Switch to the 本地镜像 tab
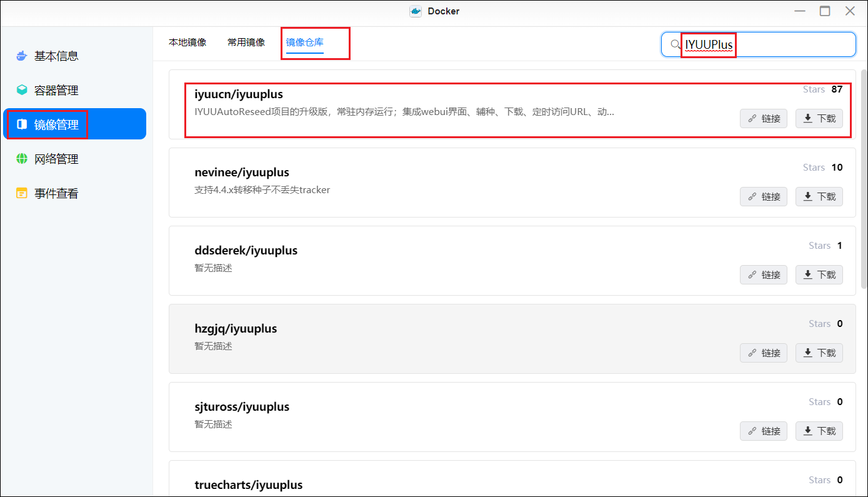Screen dimensions: 868x497 coord(187,43)
